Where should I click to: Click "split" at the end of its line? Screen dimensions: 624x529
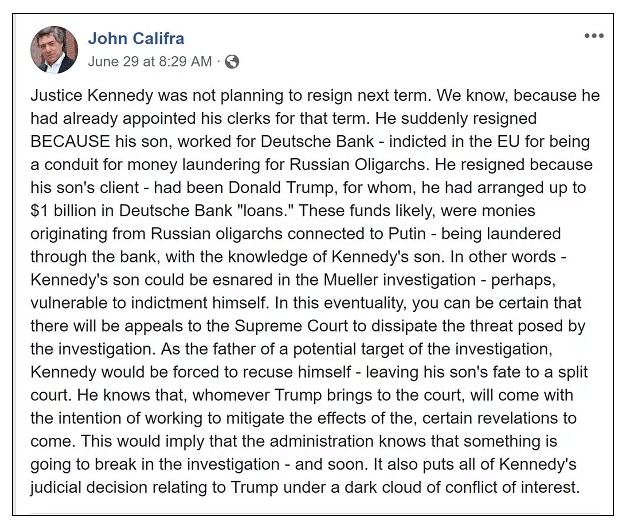click(573, 372)
